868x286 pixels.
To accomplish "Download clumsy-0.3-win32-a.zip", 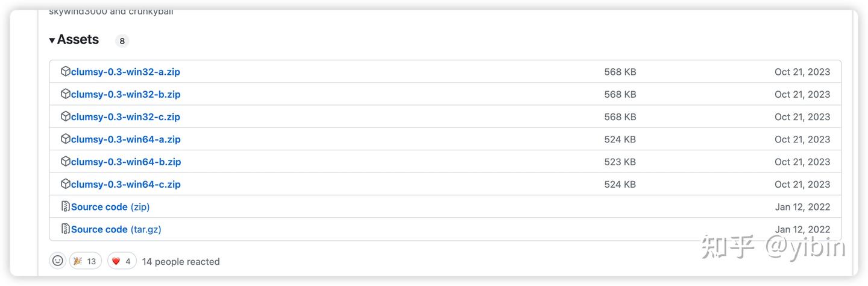I will click(125, 72).
